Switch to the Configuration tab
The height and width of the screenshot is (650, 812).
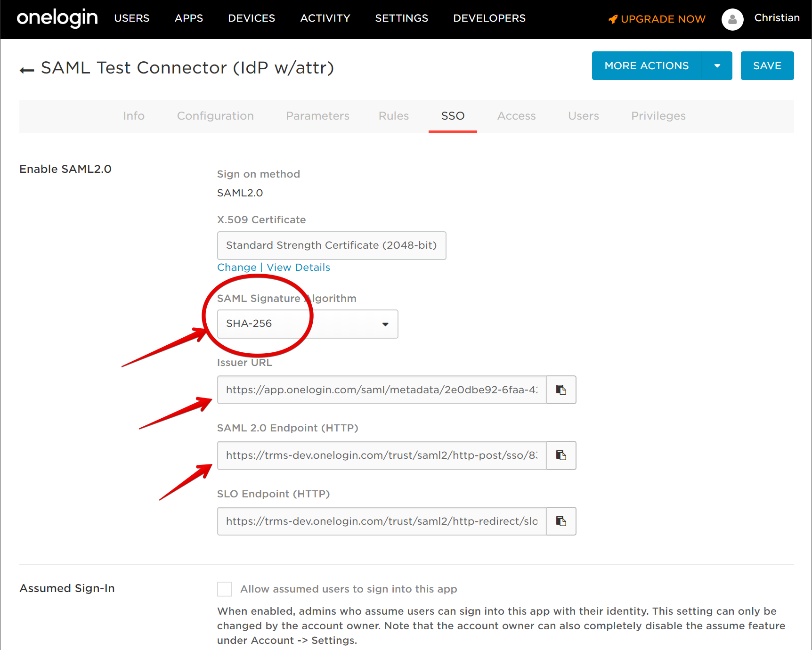click(215, 116)
